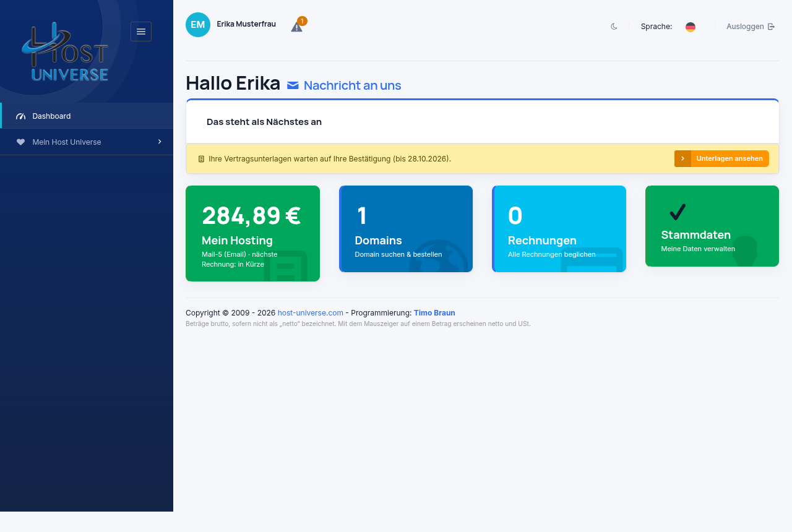Click the Host Universe logo
792x532 pixels.
coord(65,52)
